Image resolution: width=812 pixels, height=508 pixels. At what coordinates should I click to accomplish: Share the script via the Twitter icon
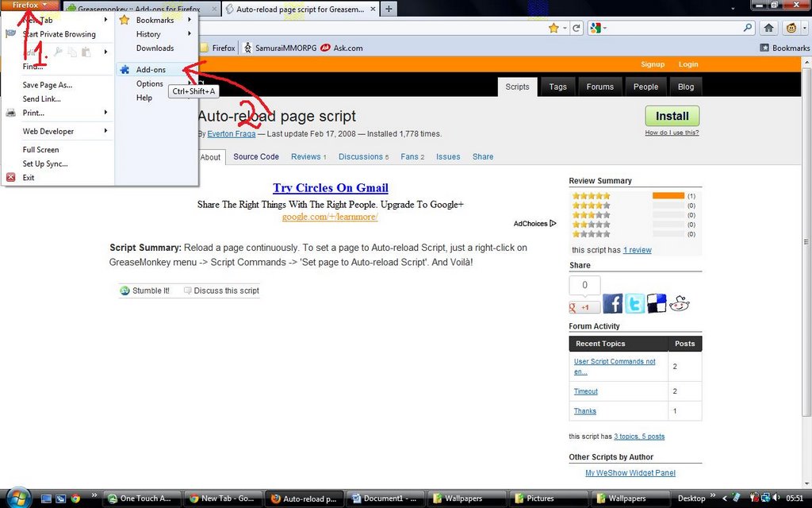tap(634, 304)
